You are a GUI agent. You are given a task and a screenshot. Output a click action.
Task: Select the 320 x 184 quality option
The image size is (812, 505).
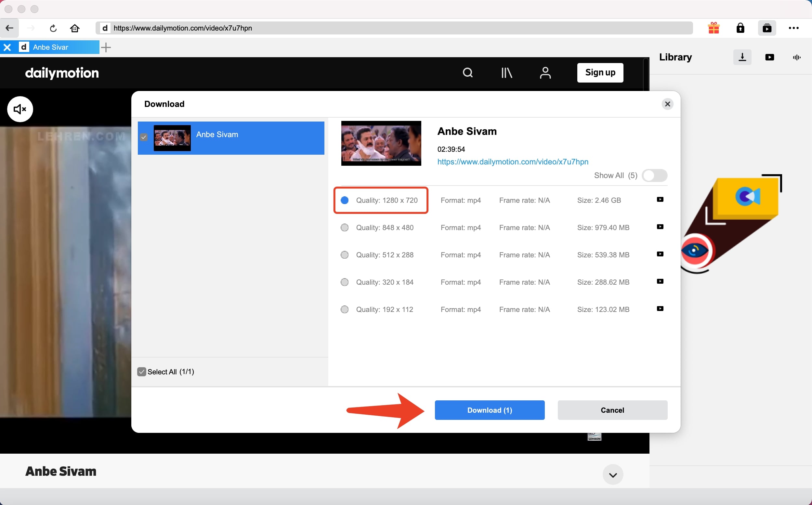click(344, 282)
